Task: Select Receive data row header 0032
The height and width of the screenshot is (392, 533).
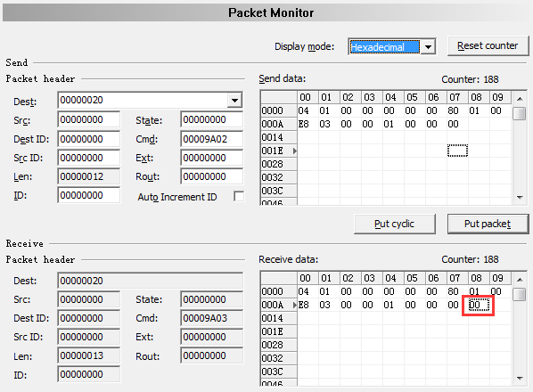Action: click(279, 358)
